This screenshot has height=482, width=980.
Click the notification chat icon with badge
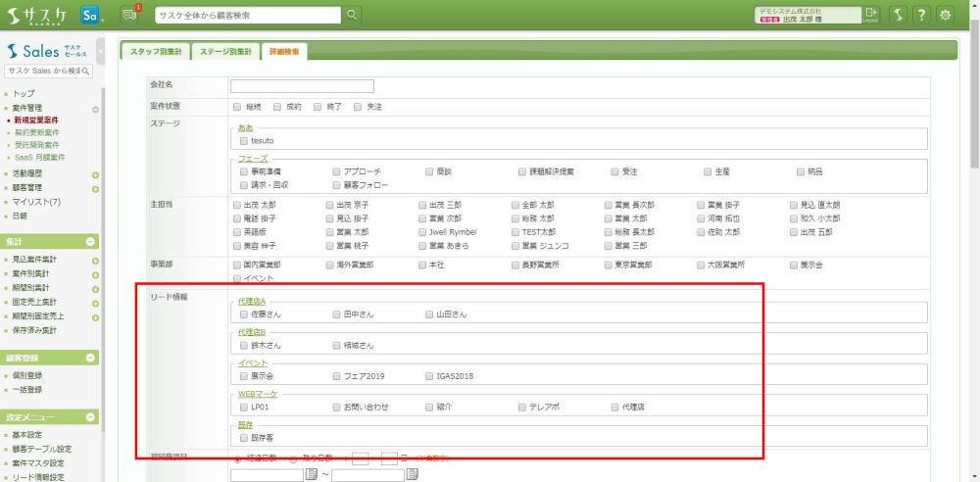[x=130, y=15]
